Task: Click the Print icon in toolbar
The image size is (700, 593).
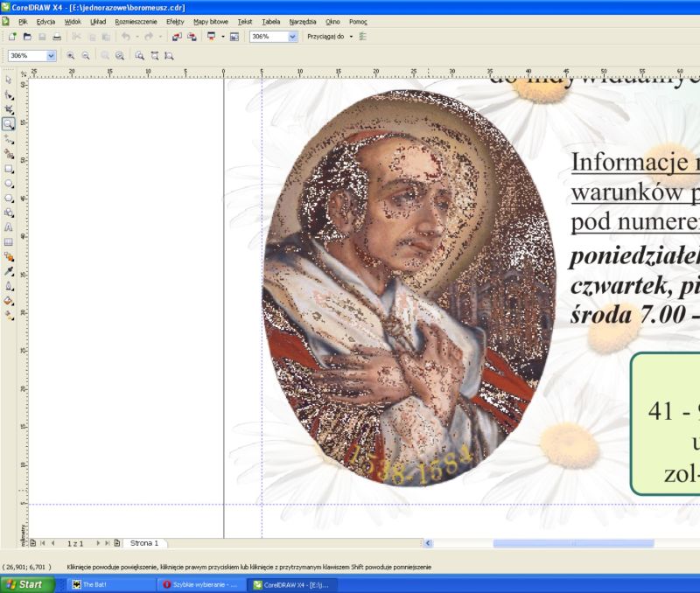Action: click(57, 37)
